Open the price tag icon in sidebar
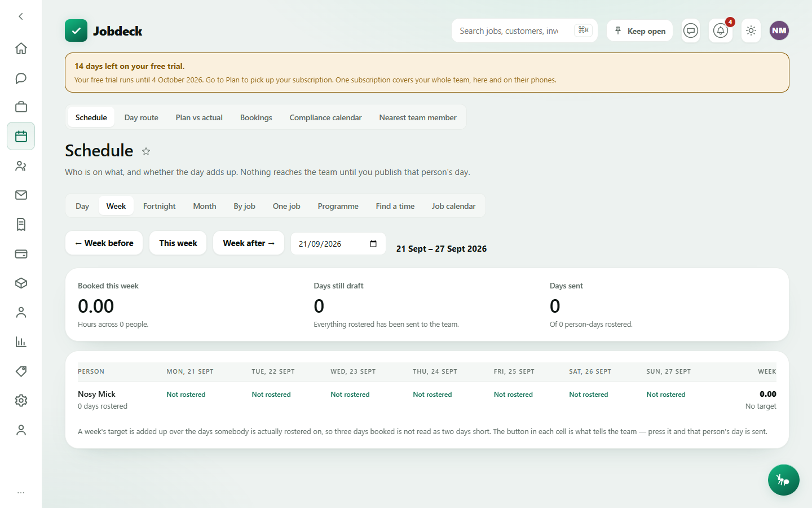 [21, 371]
